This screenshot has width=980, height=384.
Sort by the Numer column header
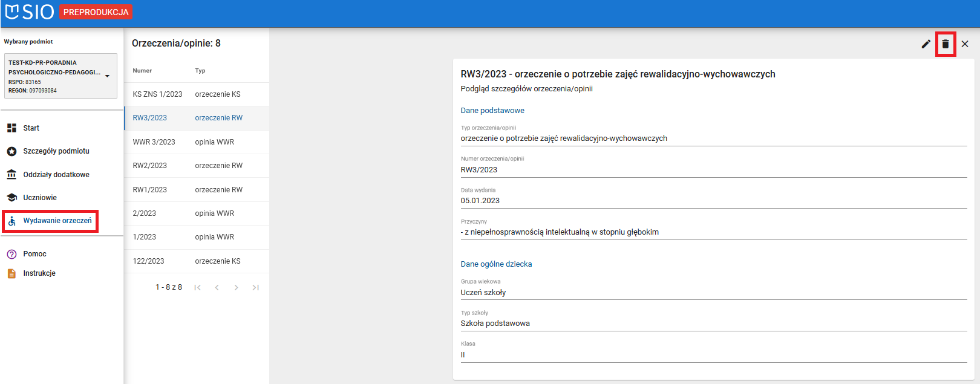(142, 71)
